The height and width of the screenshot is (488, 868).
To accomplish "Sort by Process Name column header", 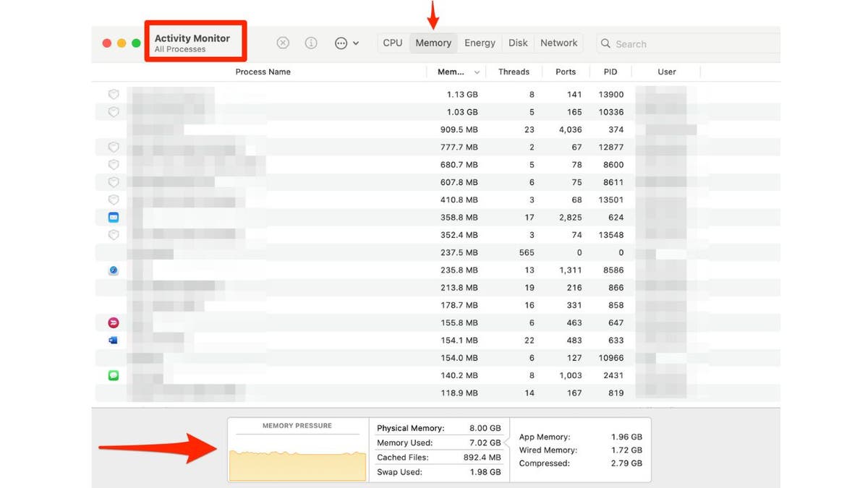I will click(x=263, y=72).
